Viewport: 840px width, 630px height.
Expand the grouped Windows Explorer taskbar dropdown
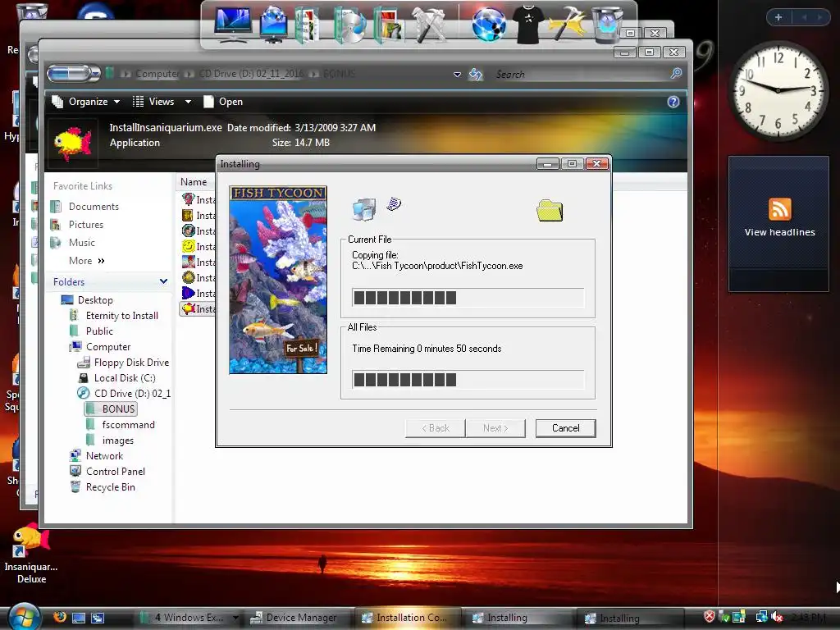click(235, 618)
